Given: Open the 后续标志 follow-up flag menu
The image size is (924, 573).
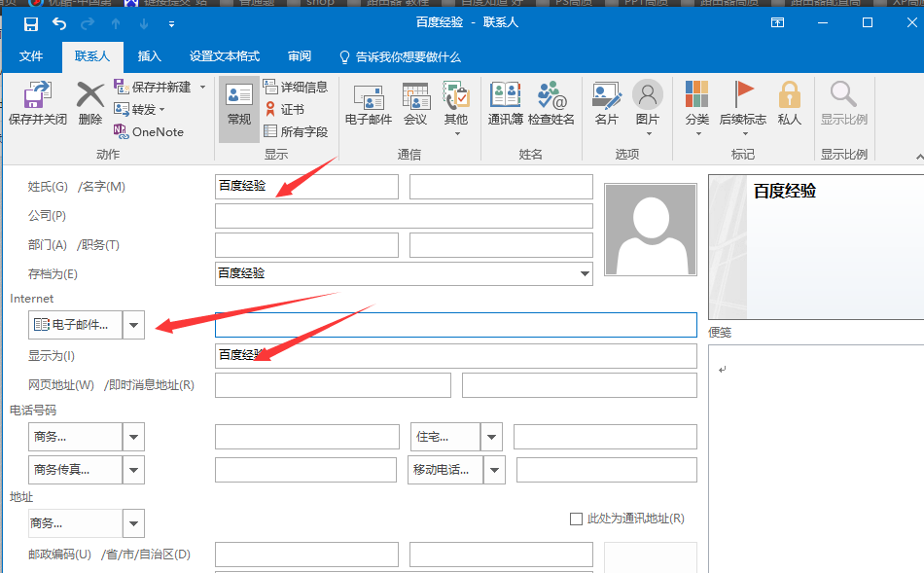Looking at the screenshot, I should pyautogui.click(x=743, y=108).
